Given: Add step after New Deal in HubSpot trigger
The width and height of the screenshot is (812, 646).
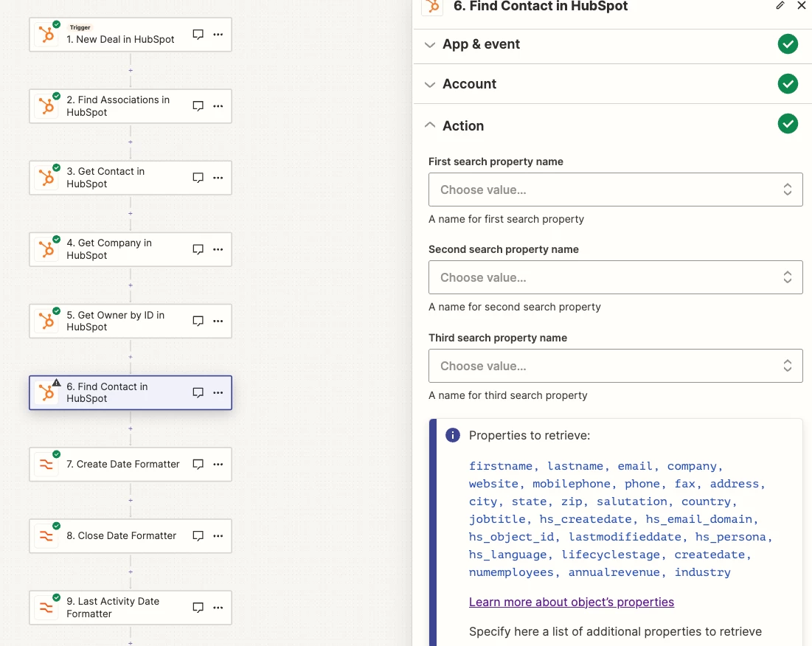Looking at the screenshot, I should 131,70.
